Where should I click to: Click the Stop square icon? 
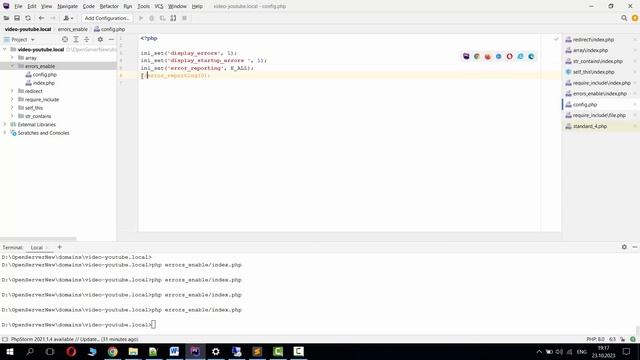pos(184,18)
